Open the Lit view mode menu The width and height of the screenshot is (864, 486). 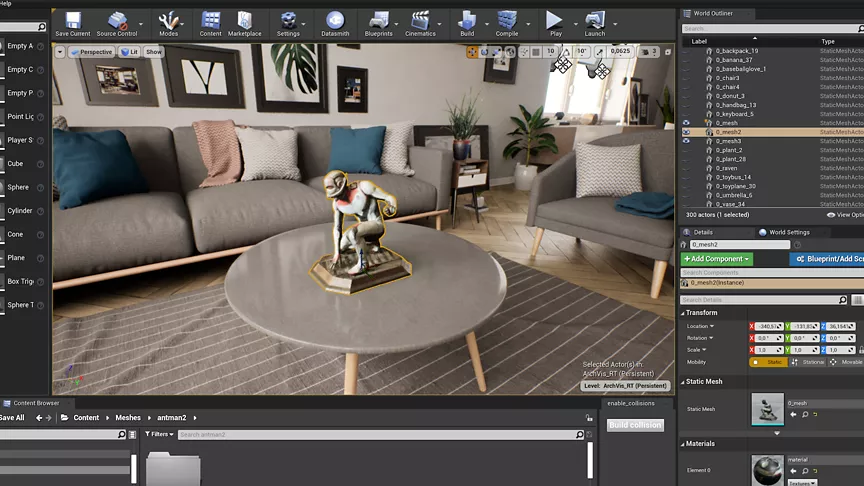coord(129,52)
